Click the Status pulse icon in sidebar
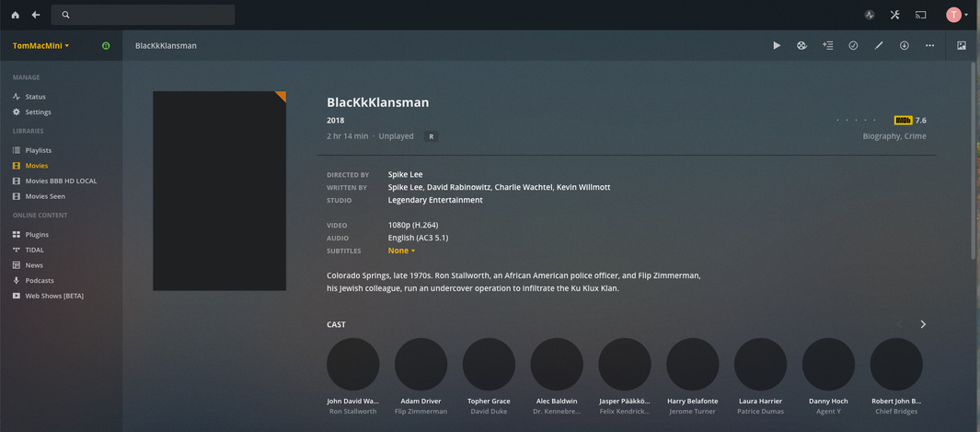This screenshot has width=980, height=432. click(17, 97)
